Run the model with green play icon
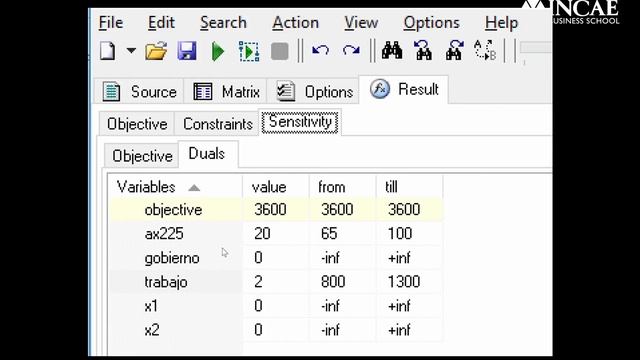 218,52
